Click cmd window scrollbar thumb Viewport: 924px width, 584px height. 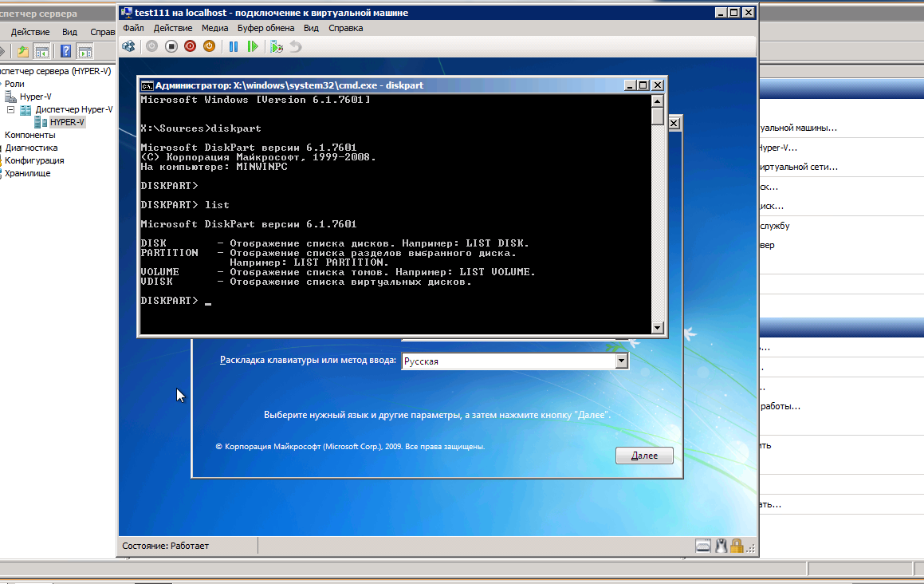[658, 116]
